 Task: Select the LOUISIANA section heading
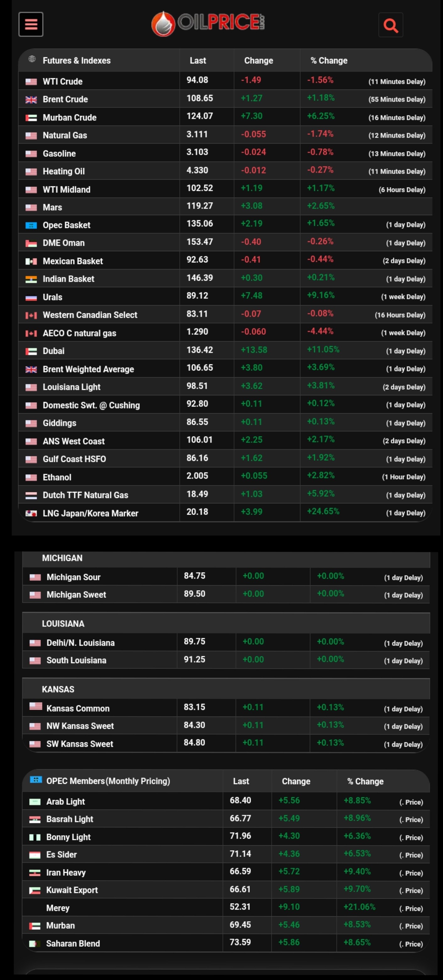63,624
